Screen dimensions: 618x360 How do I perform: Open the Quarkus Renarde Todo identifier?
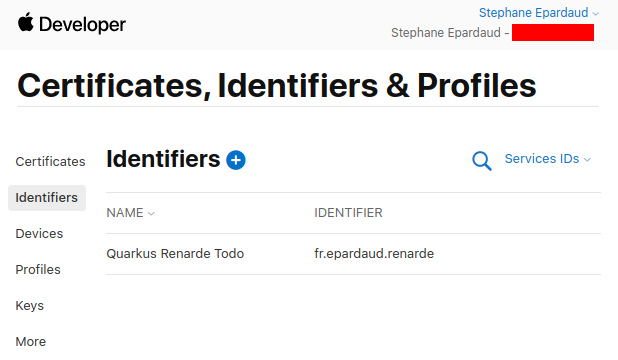[175, 254]
